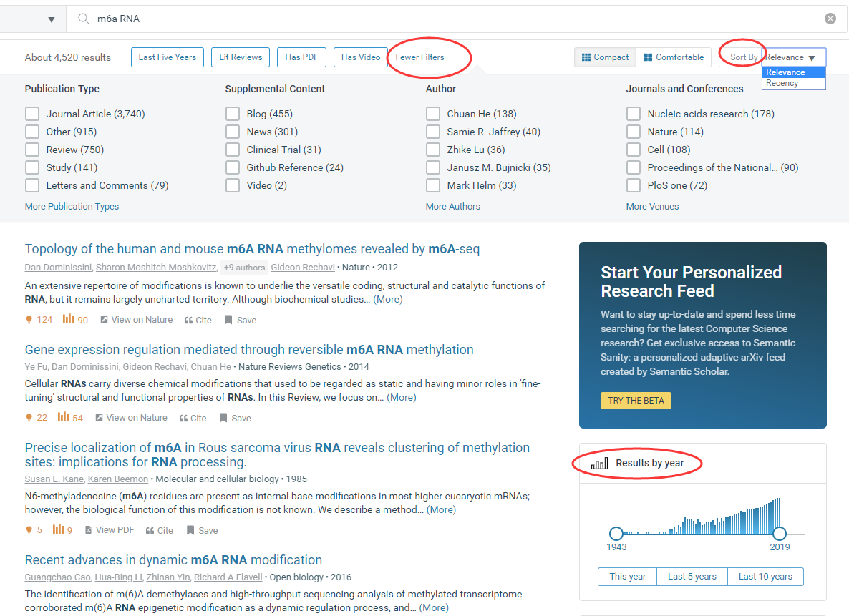Choose Recency in the sort menu
The height and width of the screenshot is (616, 849).
point(782,83)
